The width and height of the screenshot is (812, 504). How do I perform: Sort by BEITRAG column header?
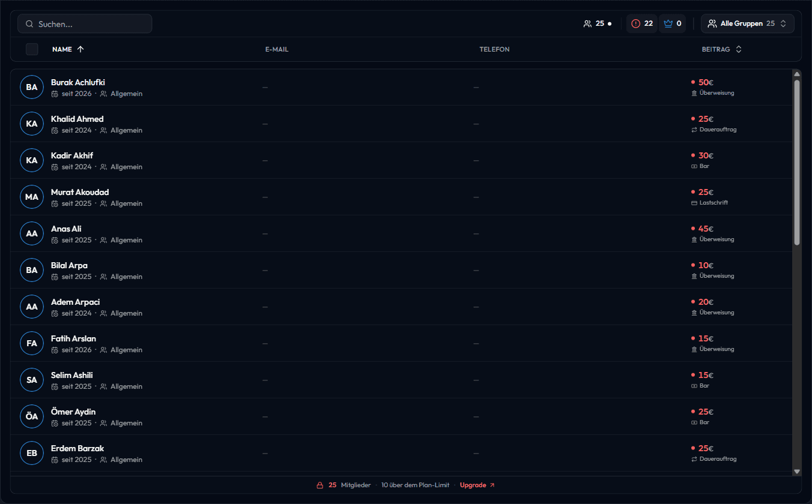click(716, 49)
